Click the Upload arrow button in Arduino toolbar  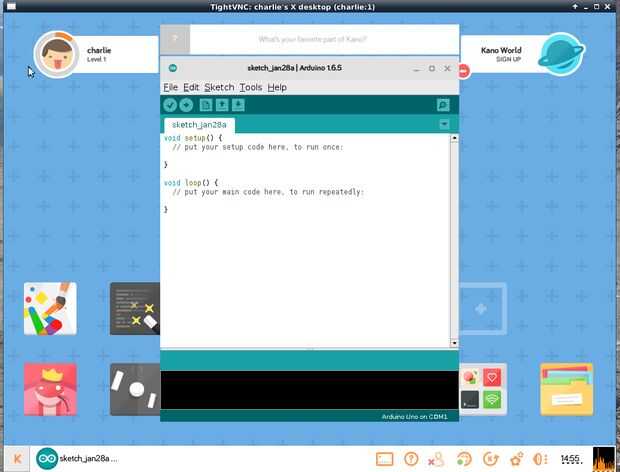tap(186, 105)
